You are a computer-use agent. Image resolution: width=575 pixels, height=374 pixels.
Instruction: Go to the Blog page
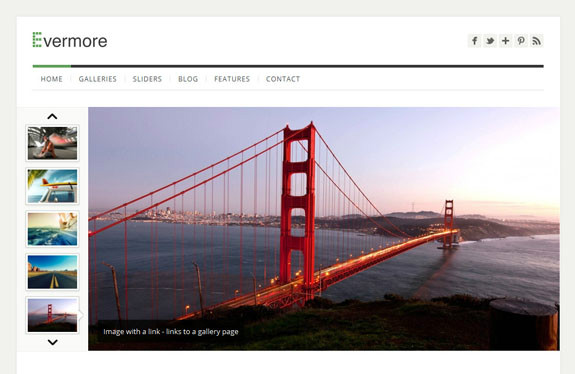[x=188, y=79]
